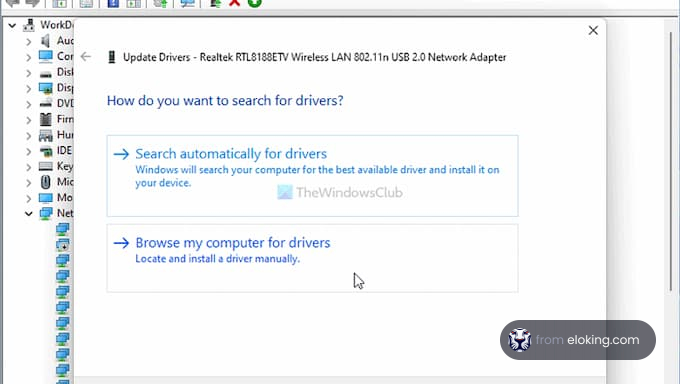Expand the Key category chevron
The width and height of the screenshot is (680, 384).
29,167
